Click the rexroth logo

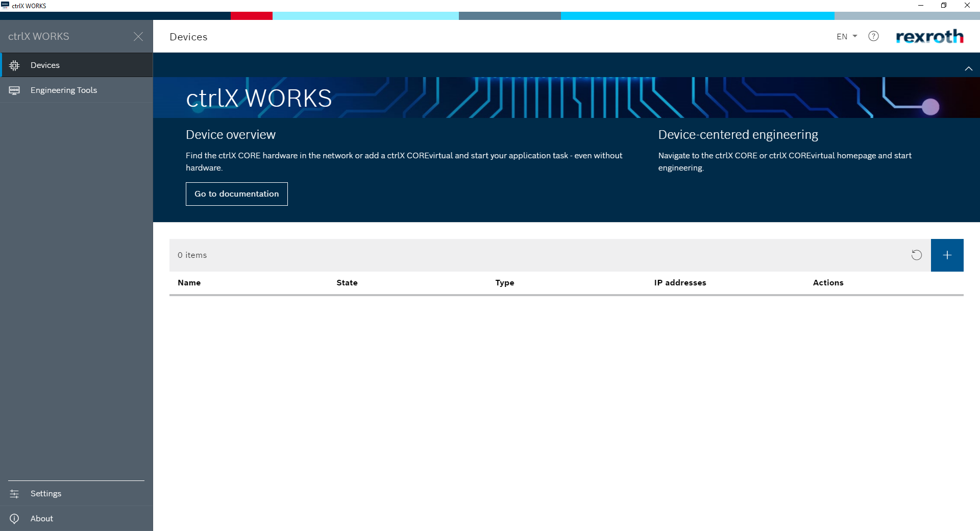[929, 36]
